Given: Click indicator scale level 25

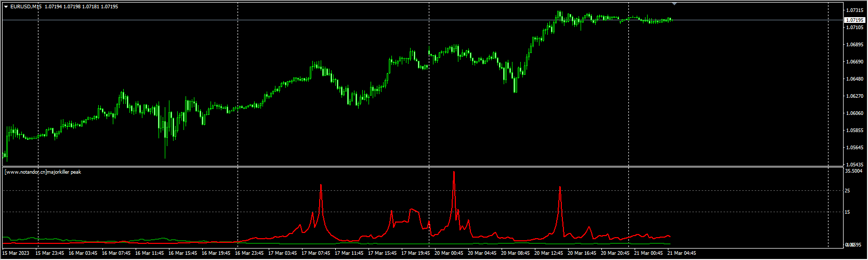Looking at the screenshot, I should click(x=848, y=191).
